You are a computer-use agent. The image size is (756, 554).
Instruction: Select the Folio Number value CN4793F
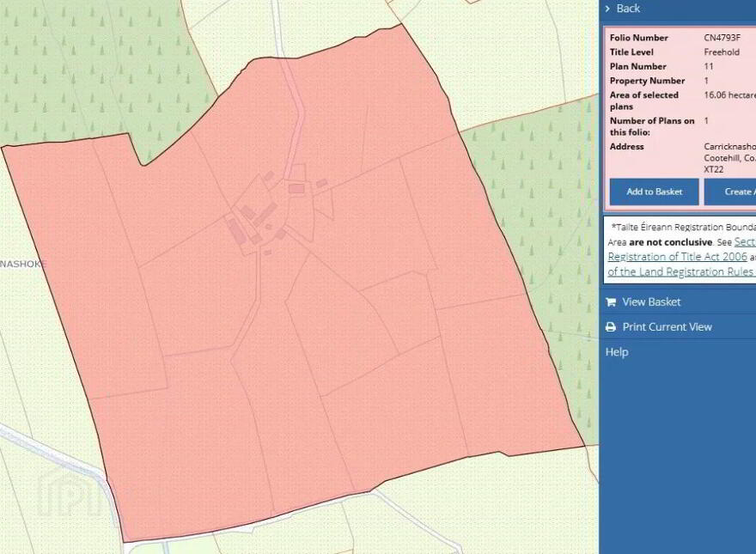(722, 38)
